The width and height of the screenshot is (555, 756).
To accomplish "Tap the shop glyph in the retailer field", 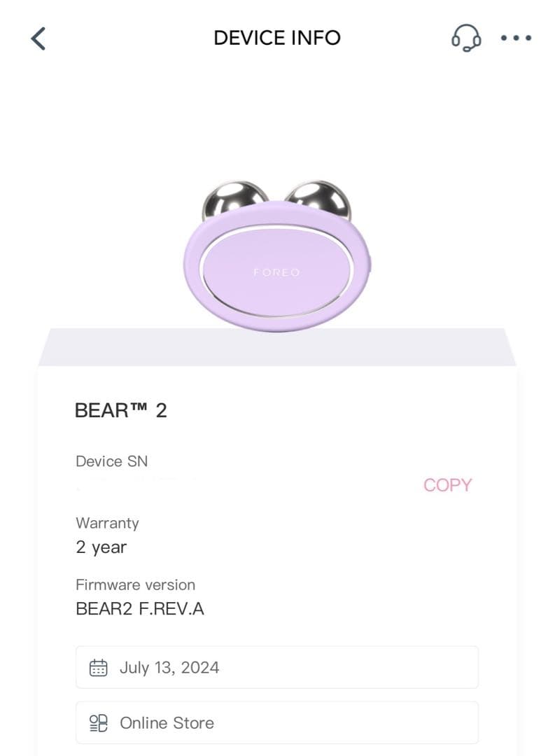I will click(x=99, y=723).
